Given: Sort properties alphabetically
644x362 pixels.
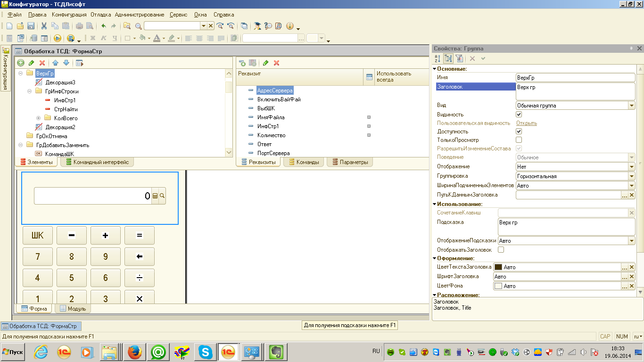Looking at the screenshot, I should click(x=437, y=58).
